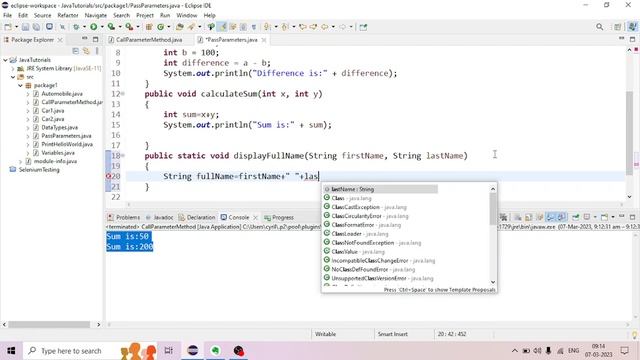Screen dimensions: 640x360
Task: Select DataTypes.java in Package Explorer
Action: point(59,127)
